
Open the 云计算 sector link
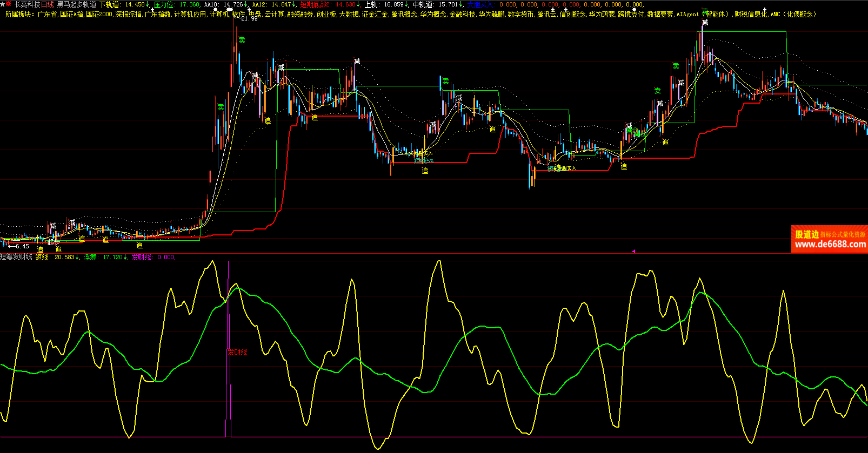(274, 14)
